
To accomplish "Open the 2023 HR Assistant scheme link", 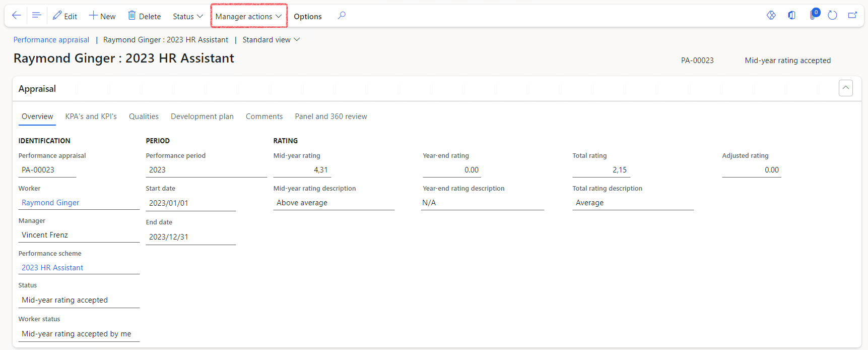I will pos(52,268).
